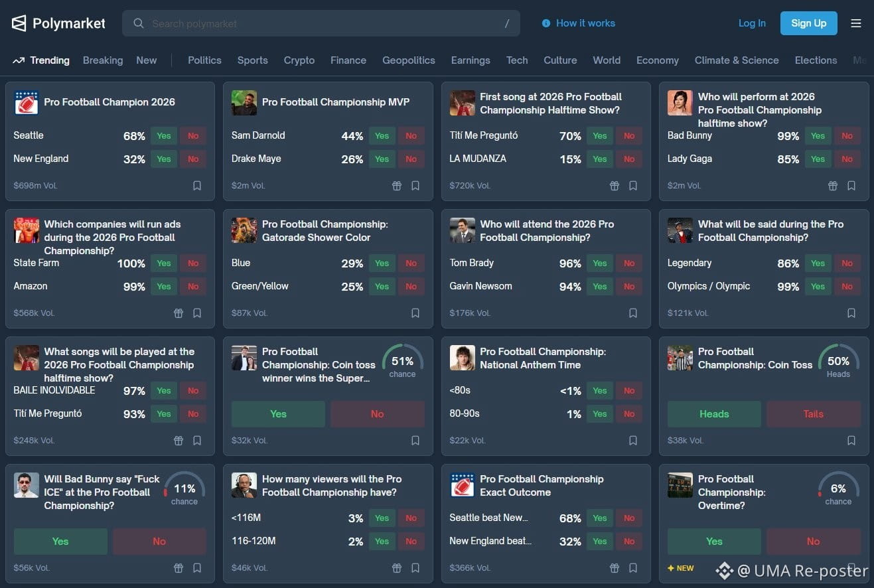Click the Search polymarket field
The width and height of the screenshot is (874, 588).
coord(321,23)
